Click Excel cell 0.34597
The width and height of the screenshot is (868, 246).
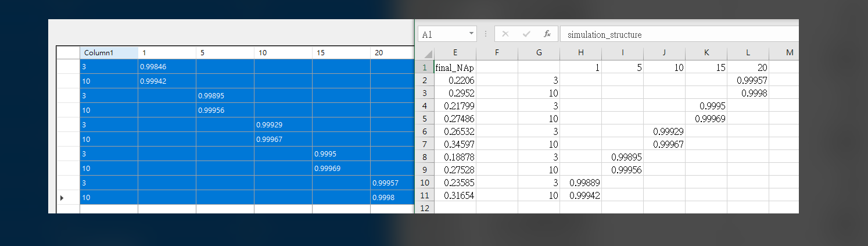pos(455,144)
